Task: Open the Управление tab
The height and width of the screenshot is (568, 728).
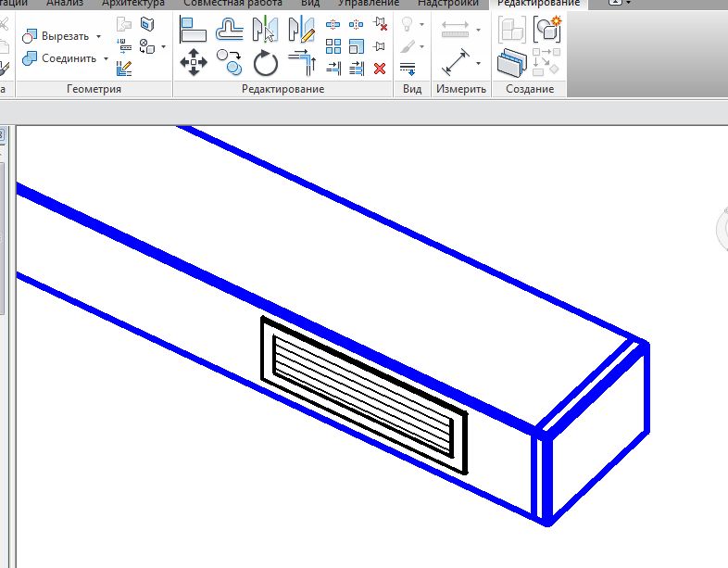Action: [369, 4]
